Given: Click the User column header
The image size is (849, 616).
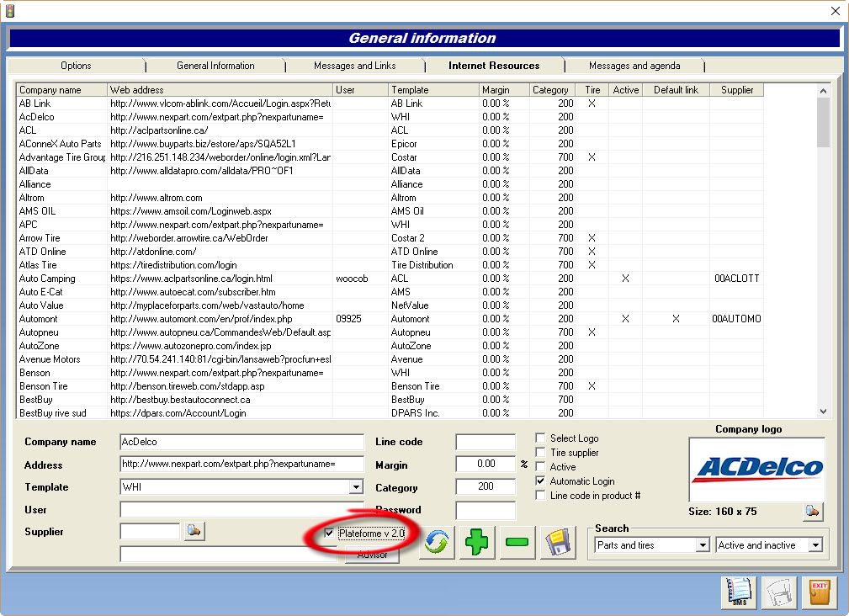Looking at the screenshot, I should (361, 90).
